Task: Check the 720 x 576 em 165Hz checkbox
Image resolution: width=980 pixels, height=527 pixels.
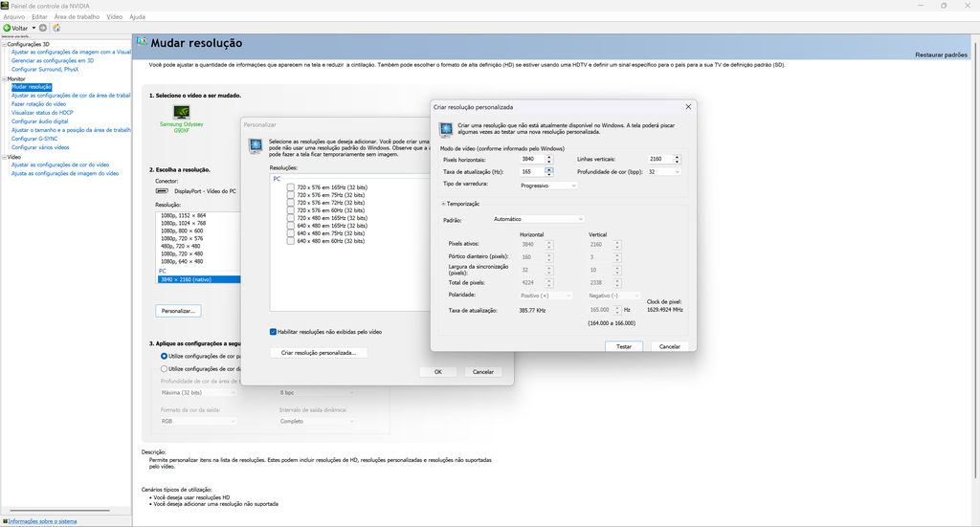Action: click(x=291, y=187)
